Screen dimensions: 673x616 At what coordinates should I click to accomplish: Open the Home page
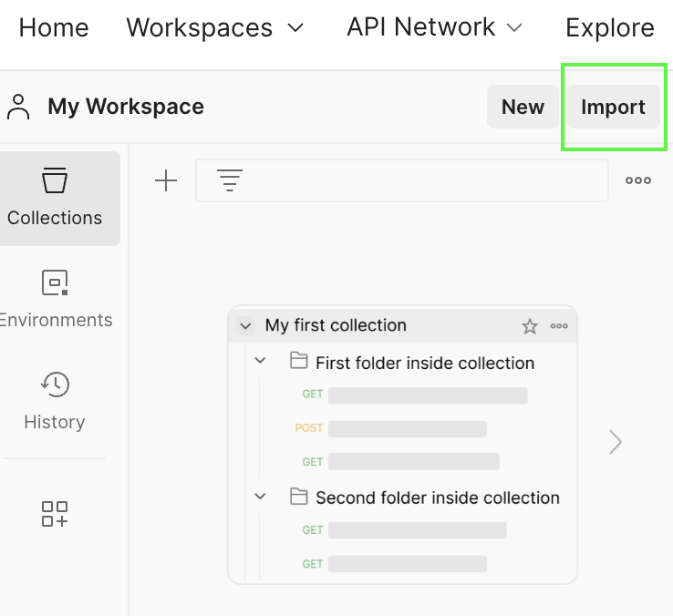click(x=54, y=28)
